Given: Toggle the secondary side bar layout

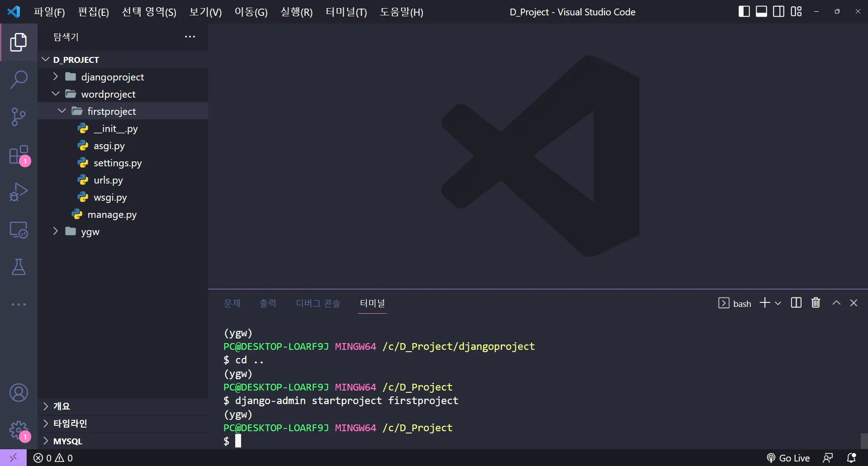Looking at the screenshot, I should coord(778,11).
